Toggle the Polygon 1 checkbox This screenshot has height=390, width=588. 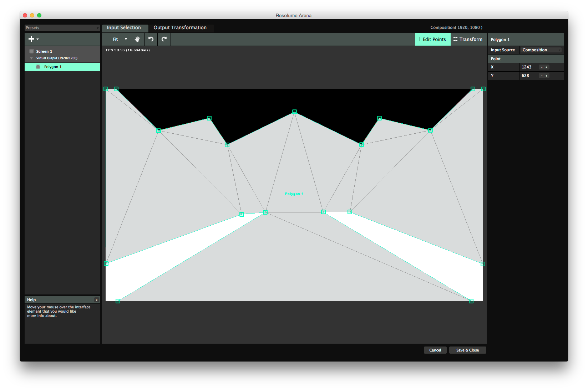38,67
